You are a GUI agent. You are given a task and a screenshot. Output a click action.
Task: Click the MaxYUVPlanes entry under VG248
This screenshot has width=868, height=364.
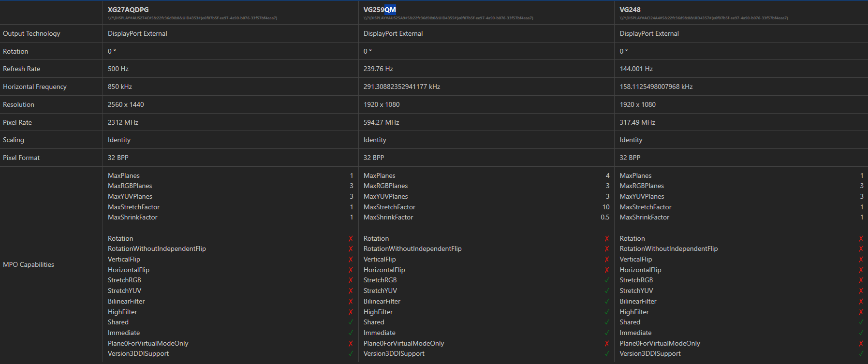642,197
